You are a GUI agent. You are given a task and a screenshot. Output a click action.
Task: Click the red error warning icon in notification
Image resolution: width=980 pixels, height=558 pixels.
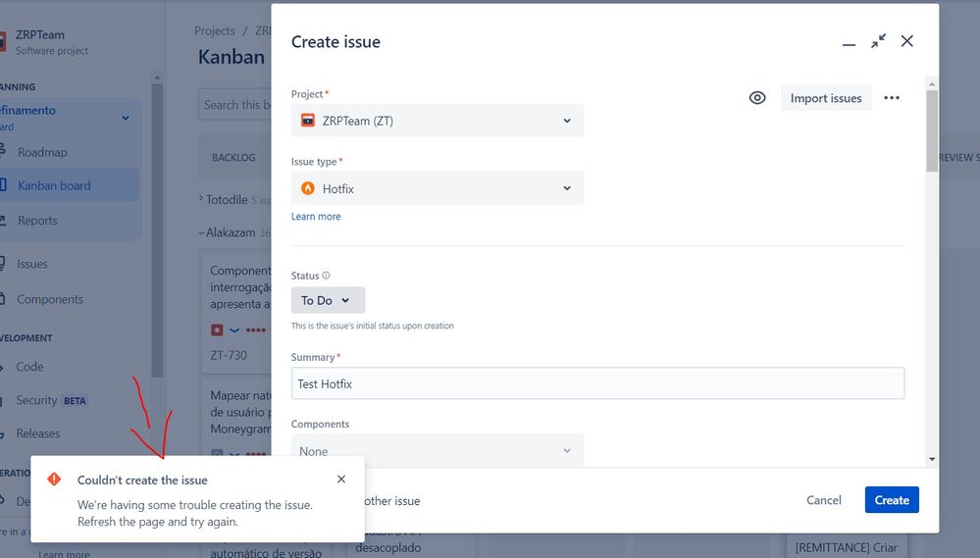click(54, 480)
